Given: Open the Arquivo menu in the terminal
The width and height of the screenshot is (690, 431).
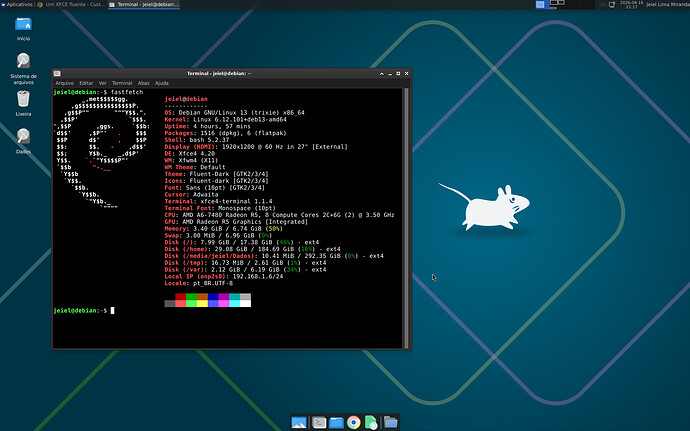Looking at the screenshot, I should click(x=65, y=83).
